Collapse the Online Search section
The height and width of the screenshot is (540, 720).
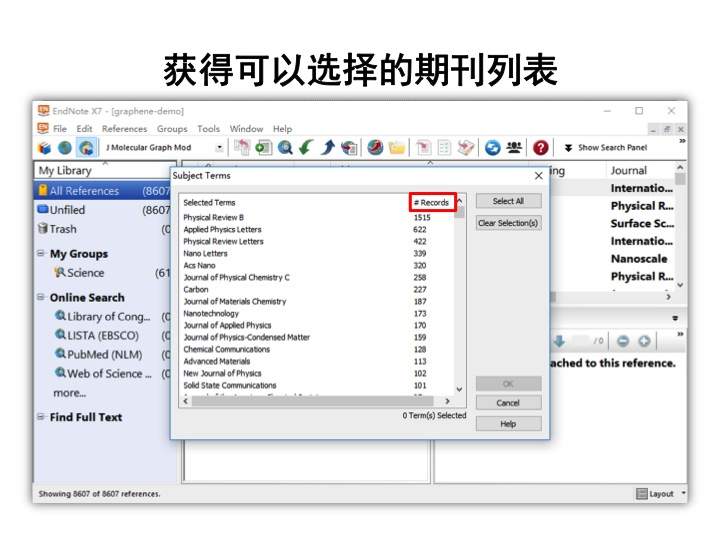(x=41, y=297)
